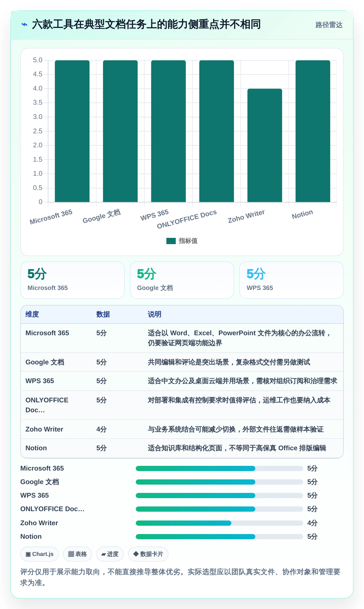Click the Chart.js tag chip

click(40, 554)
